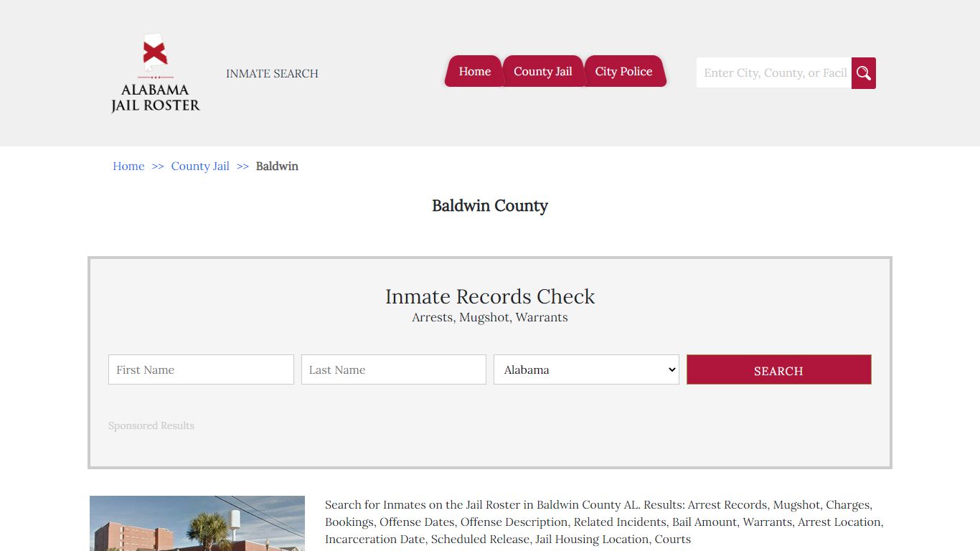
Task: Click the Baldwin County heading
Action: coord(490,206)
